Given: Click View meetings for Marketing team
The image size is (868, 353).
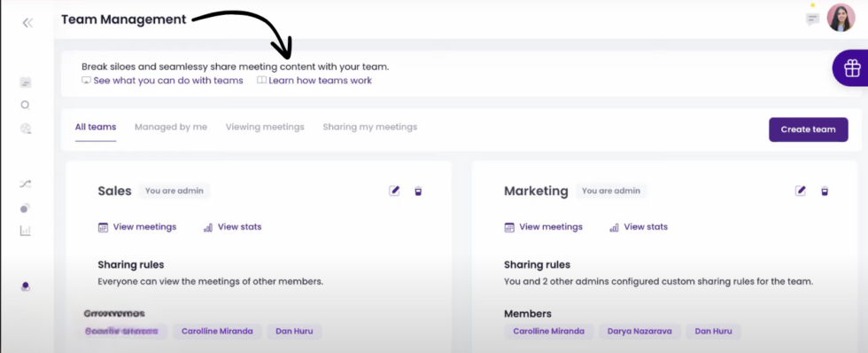Looking at the screenshot, I should coord(544,227).
